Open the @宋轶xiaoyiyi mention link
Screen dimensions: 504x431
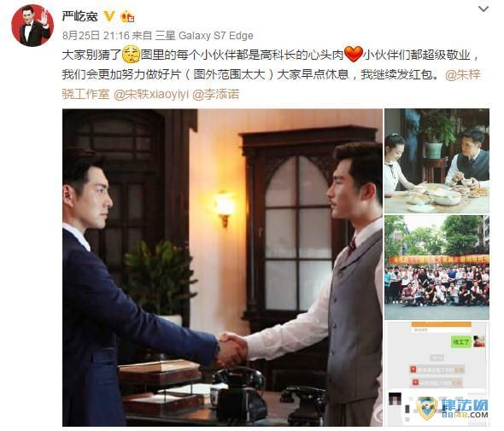[151, 95]
